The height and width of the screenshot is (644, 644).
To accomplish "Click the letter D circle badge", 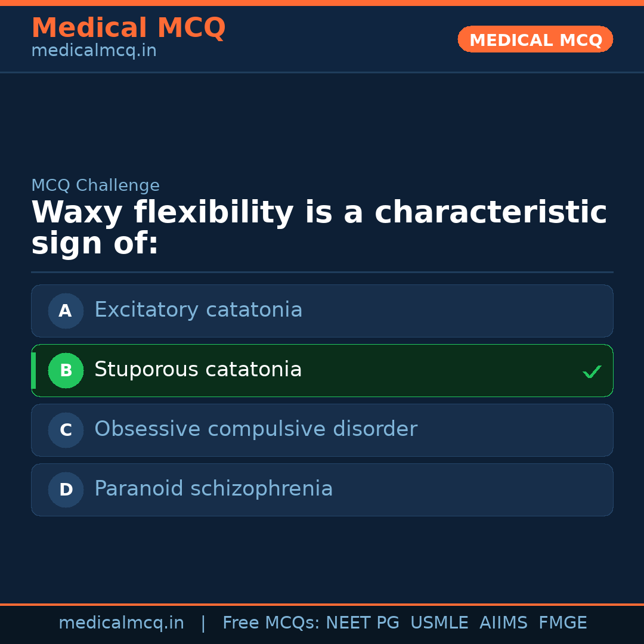I will 66,490.
